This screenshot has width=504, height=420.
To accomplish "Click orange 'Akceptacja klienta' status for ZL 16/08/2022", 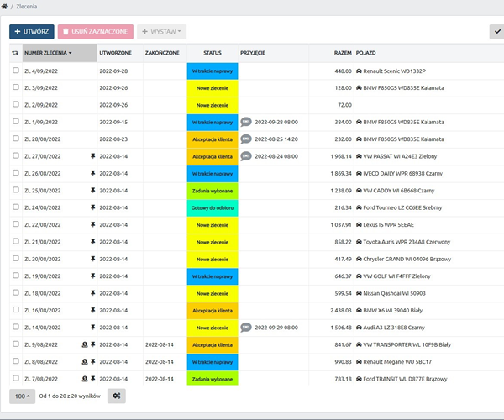I will coord(213,311).
